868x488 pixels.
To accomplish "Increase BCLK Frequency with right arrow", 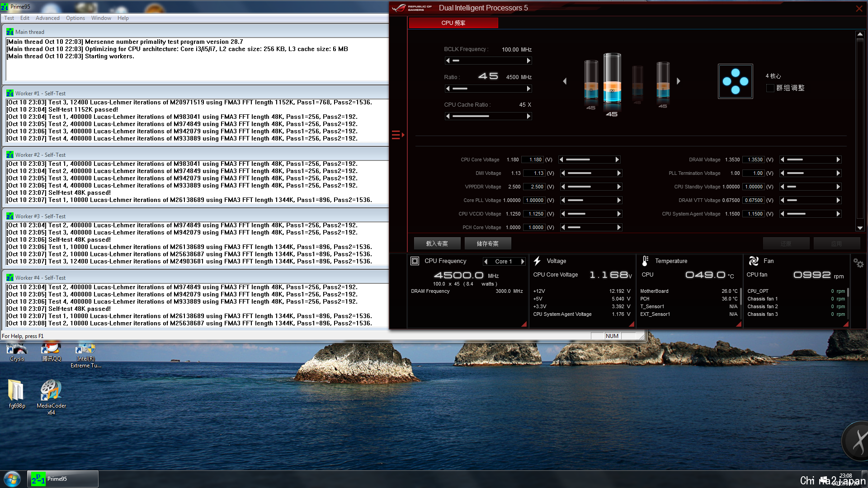I will (528, 61).
